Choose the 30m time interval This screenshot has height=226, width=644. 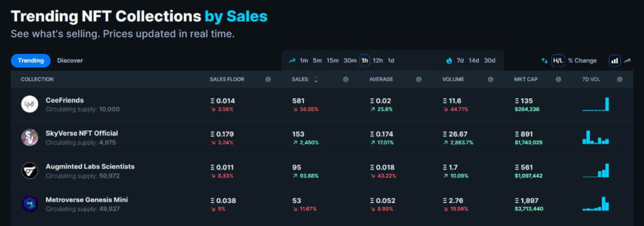[x=350, y=61]
